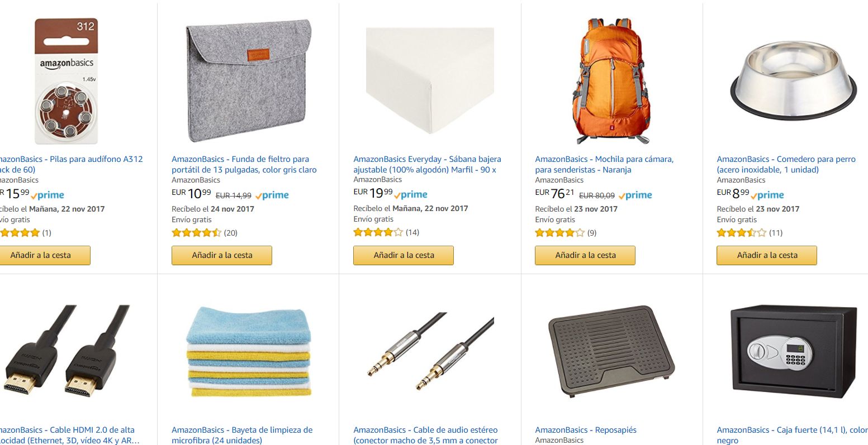Screen dimensions: 868x445
Task: Open the grey felt laptop sleeve image
Action: 248,81
